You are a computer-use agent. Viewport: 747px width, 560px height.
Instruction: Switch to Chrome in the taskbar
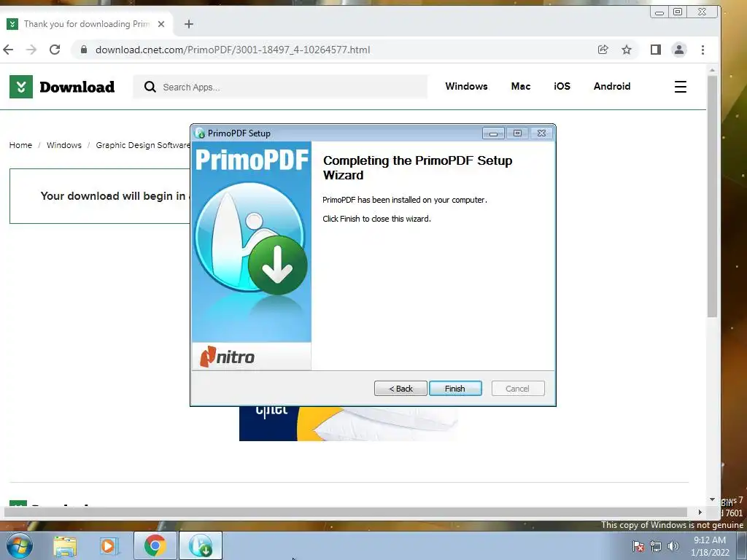pos(155,545)
